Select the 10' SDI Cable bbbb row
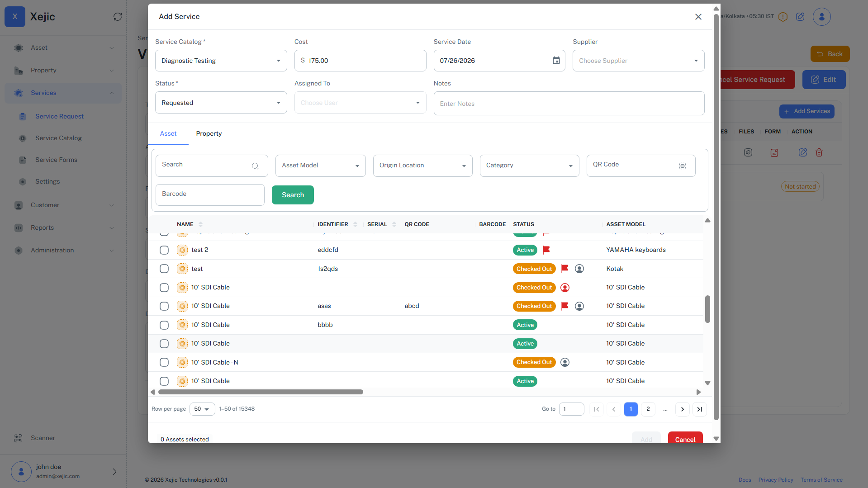868x488 pixels. 164,325
